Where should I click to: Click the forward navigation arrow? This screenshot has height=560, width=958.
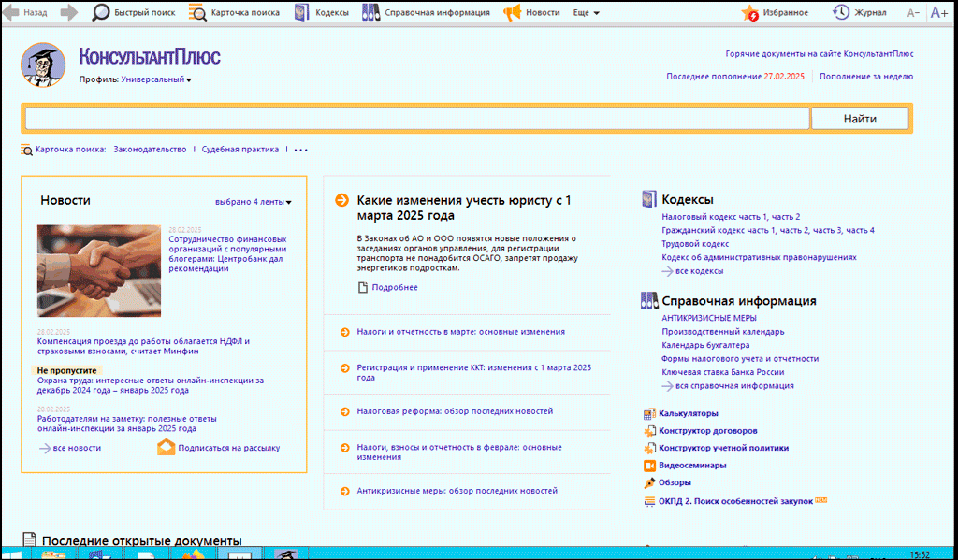pos(69,12)
